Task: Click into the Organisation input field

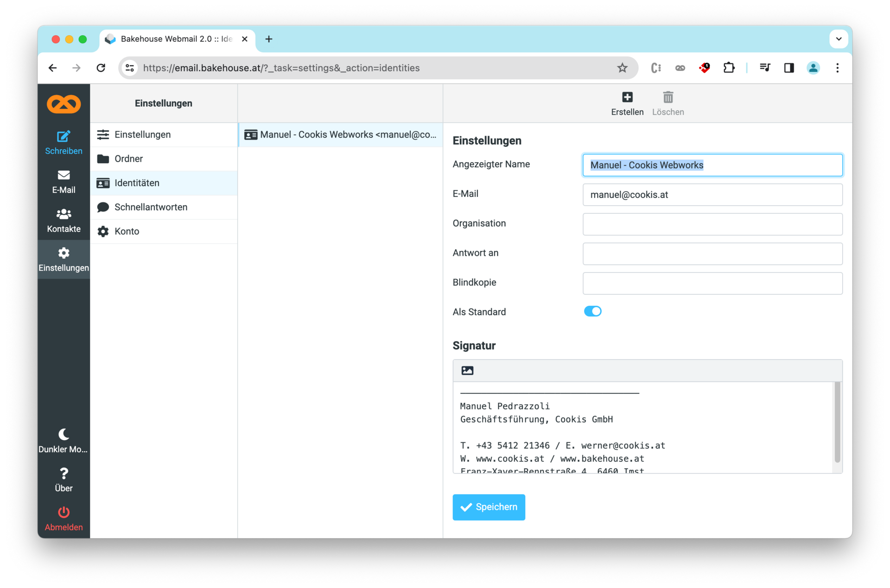Action: 712,224
